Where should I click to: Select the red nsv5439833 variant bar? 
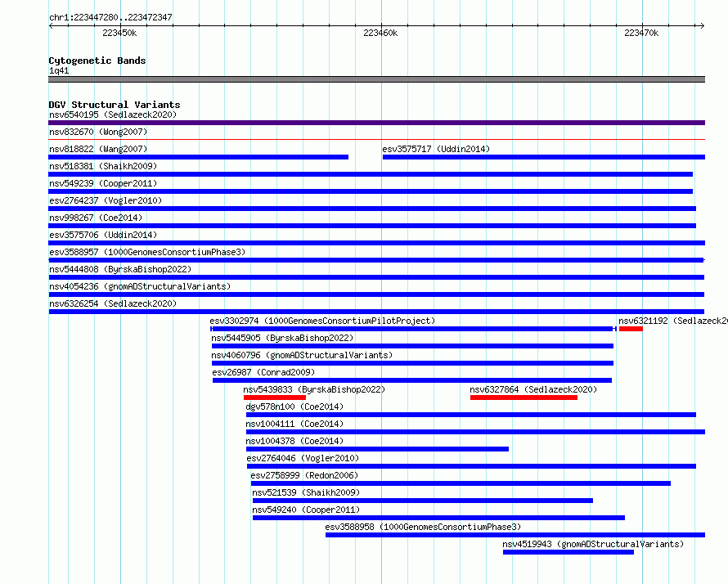[x=274, y=398]
